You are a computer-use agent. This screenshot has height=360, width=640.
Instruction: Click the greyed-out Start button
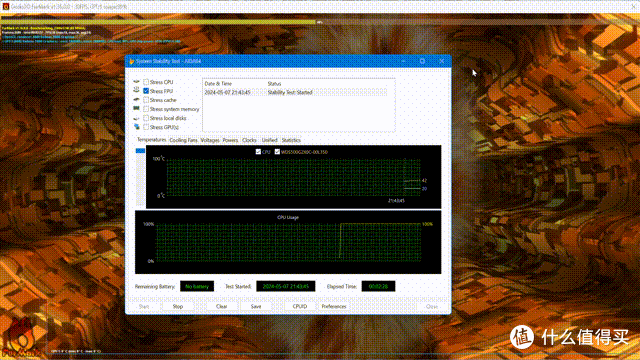144,306
